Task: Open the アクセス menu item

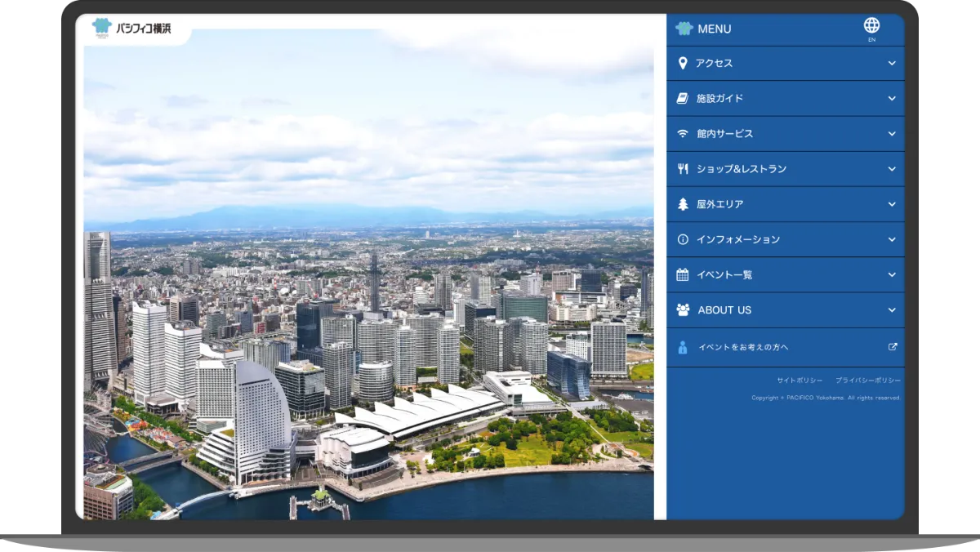Action: 786,63
